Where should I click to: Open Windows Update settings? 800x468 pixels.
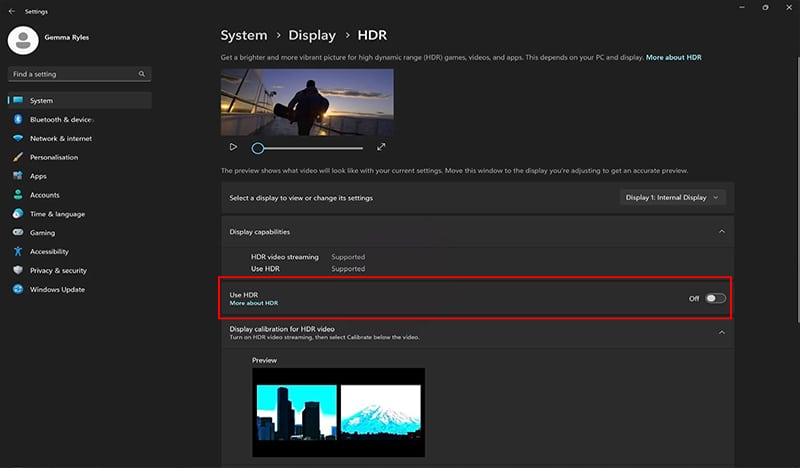tap(57, 290)
